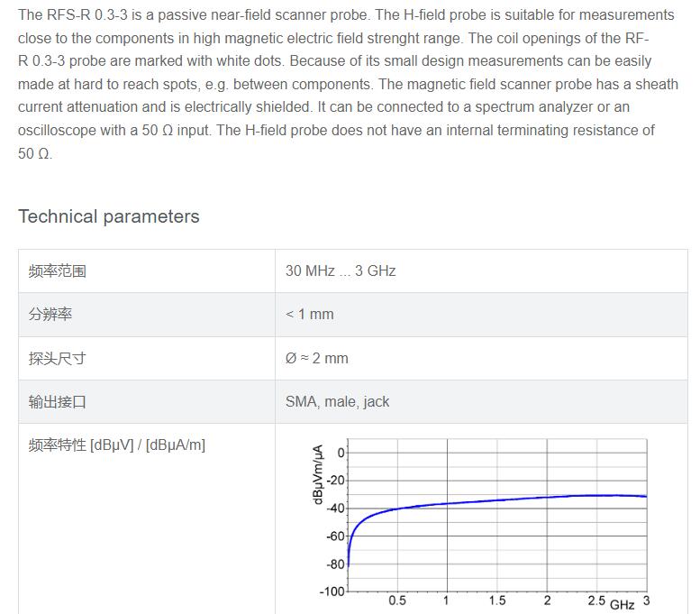Click the SMA, male, jack value

click(x=338, y=401)
